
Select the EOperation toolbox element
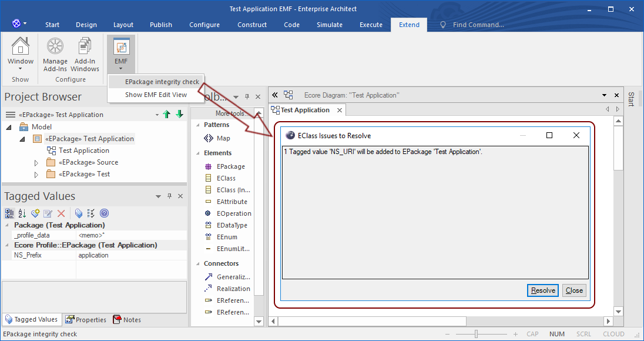click(228, 213)
